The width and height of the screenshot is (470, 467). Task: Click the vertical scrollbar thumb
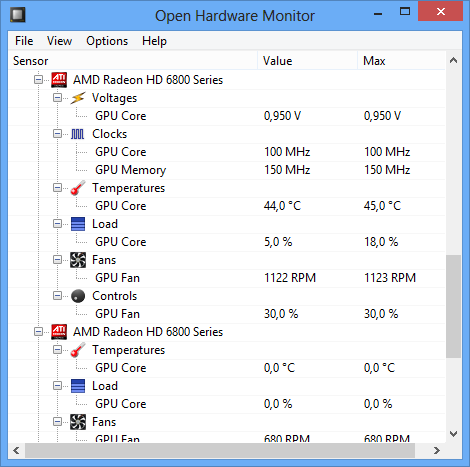[453, 307]
